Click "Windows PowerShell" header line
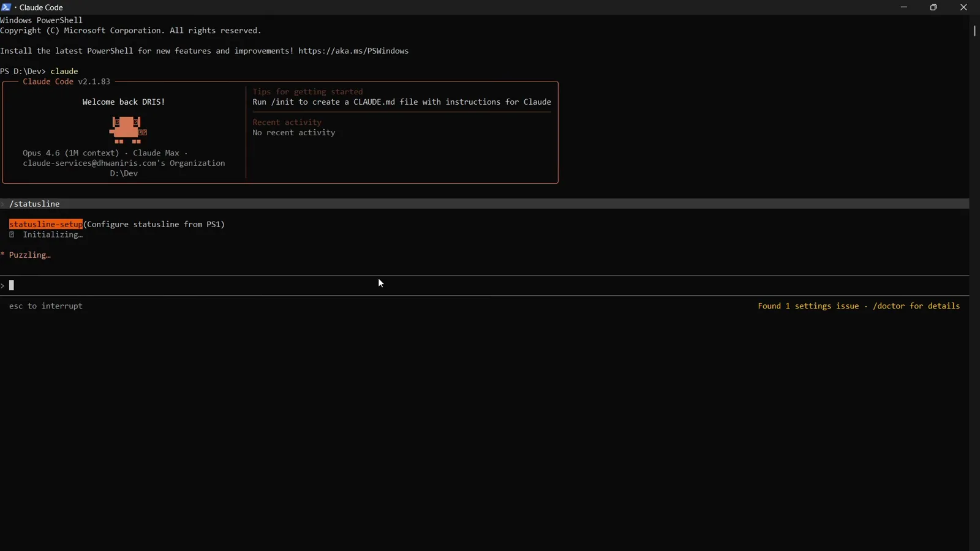 pos(41,20)
